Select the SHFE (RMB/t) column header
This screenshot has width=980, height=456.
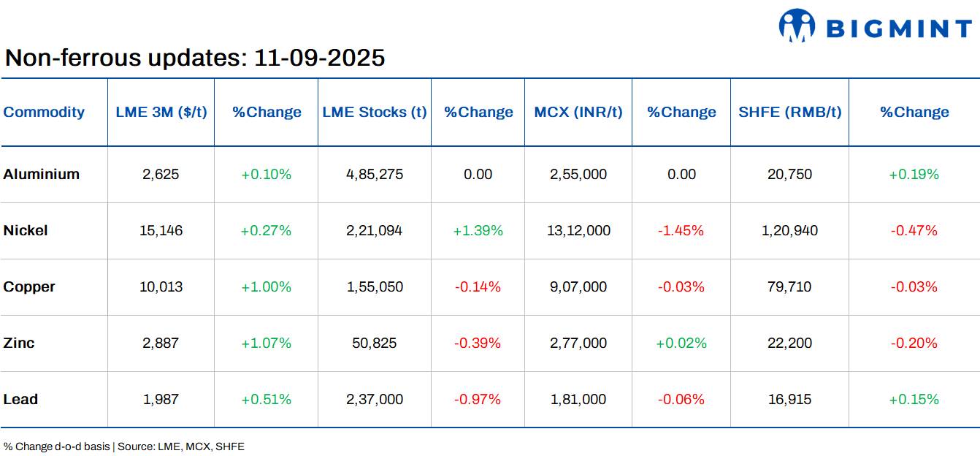click(x=790, y=112)
